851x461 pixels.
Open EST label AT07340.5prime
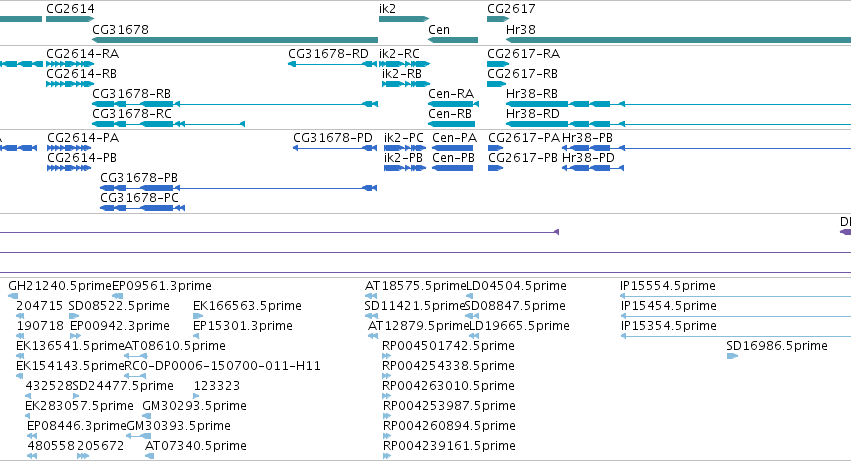[196, 447]
